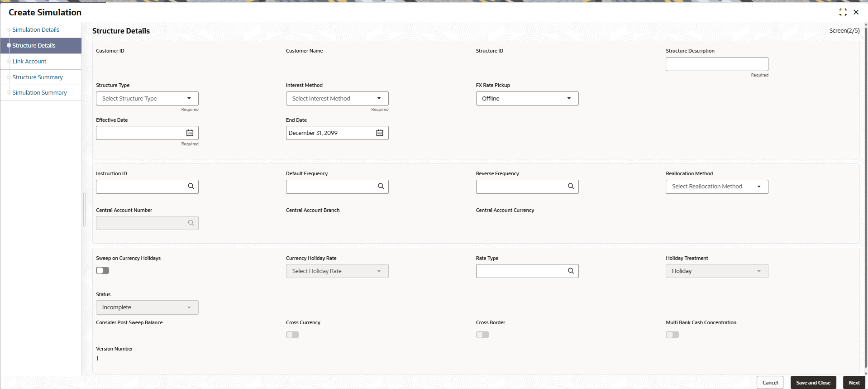This screenshot has width=868, height=389.
Task: Open the FX Rate Pickup dropdown
Action: tap(527, 98)
